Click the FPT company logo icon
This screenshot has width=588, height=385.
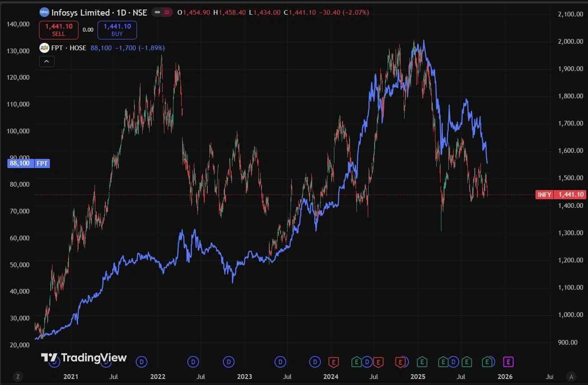click(x=44, y=48)
